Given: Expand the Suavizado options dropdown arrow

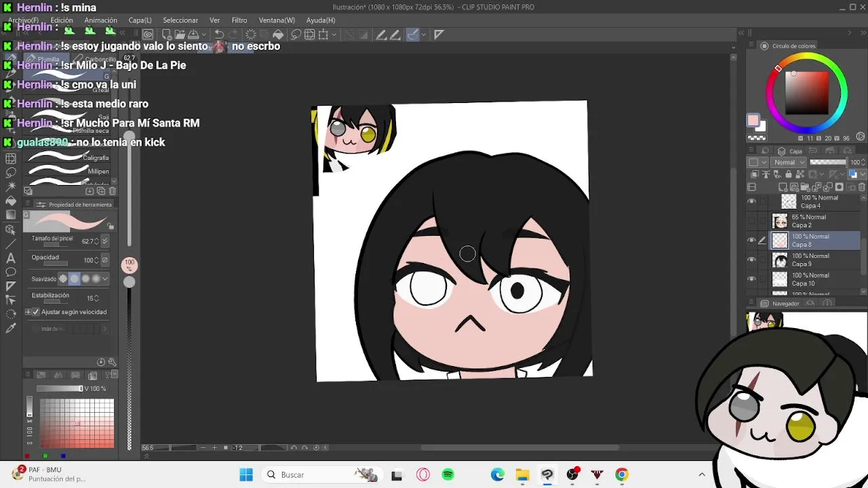Looking at the screenshot, I should [x=105, y=279].
